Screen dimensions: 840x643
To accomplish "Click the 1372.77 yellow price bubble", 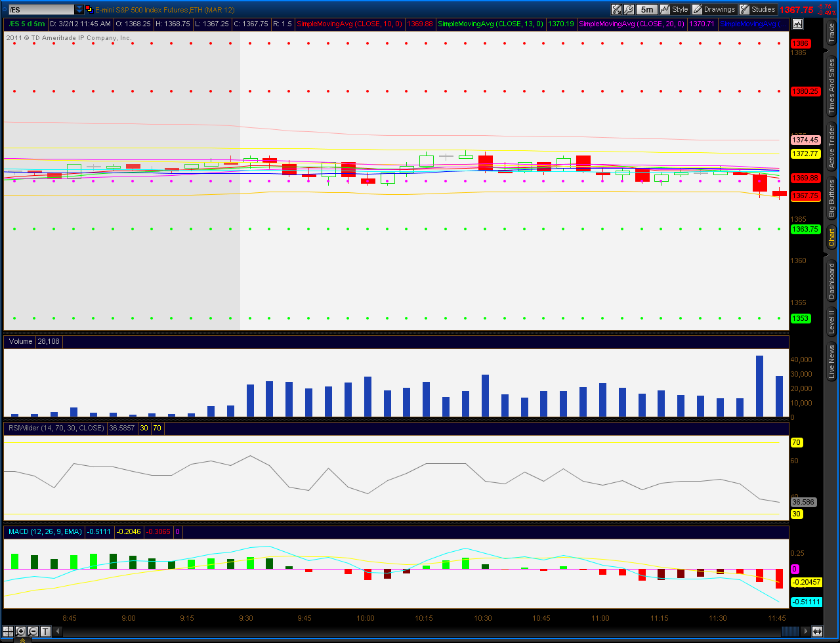I will point(805,154).
